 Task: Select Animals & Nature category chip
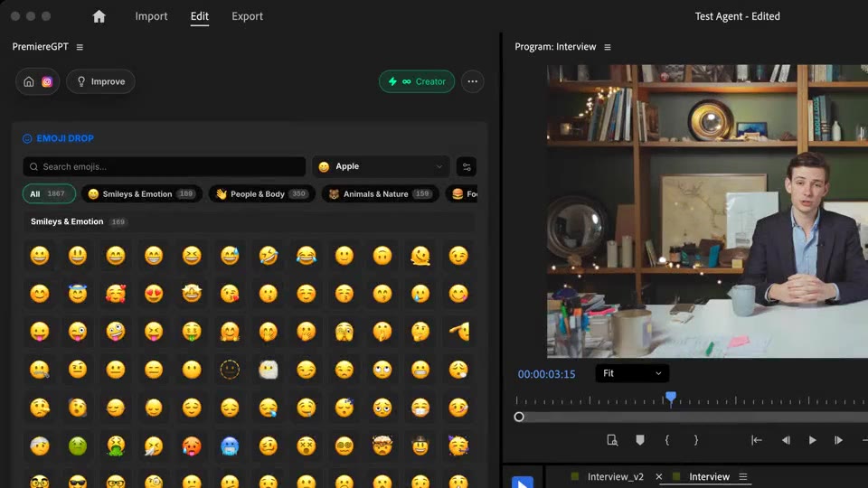click(380, 193)
